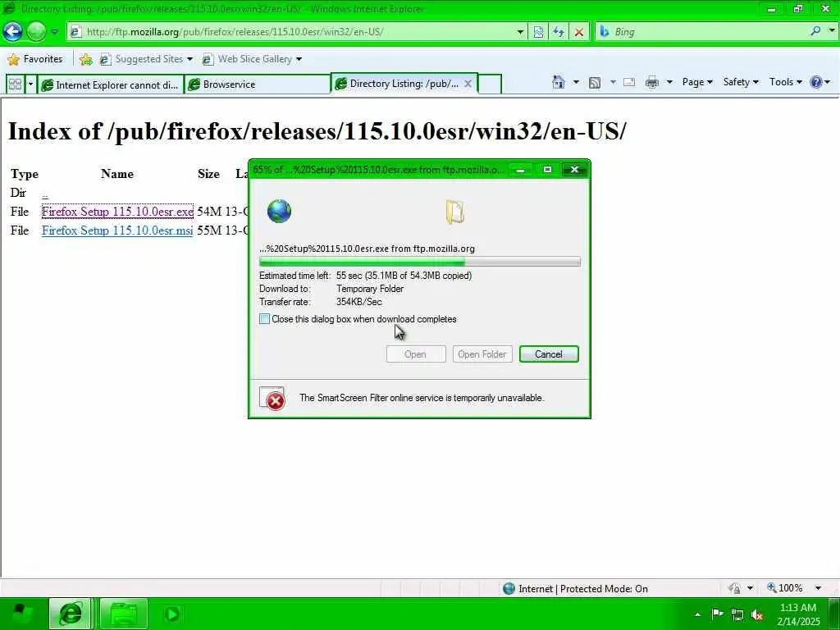Open the Safety menu
The width and height of the screenshot is (840, 630).
741,82
